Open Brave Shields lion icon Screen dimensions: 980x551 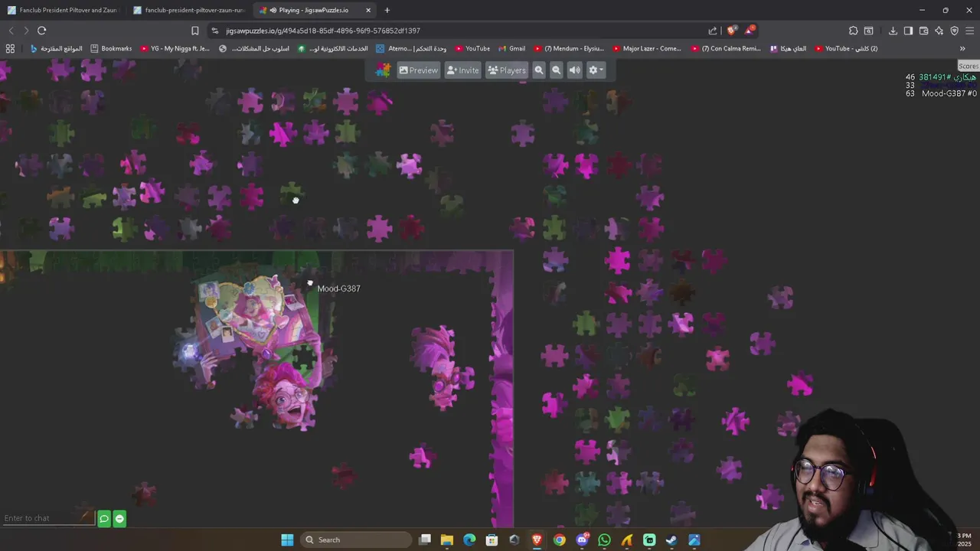(731, 31)
